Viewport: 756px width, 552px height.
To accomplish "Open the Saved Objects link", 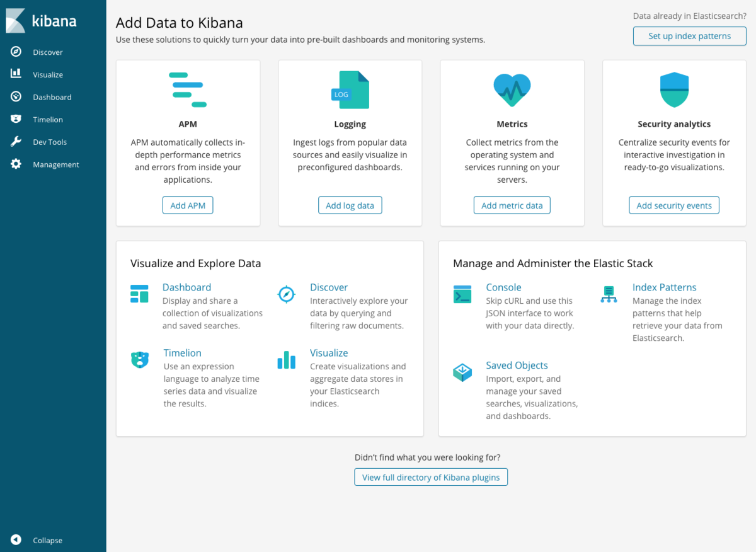I will [x=517, y=365].
